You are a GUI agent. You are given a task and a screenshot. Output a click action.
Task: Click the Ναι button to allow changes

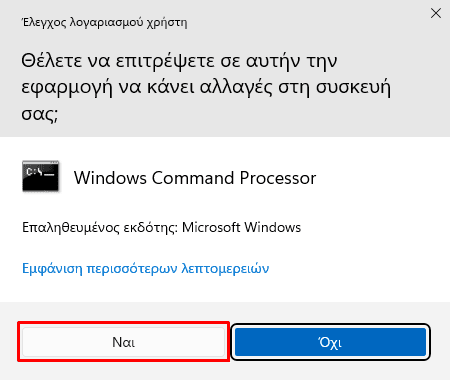[x=123, y=342]
